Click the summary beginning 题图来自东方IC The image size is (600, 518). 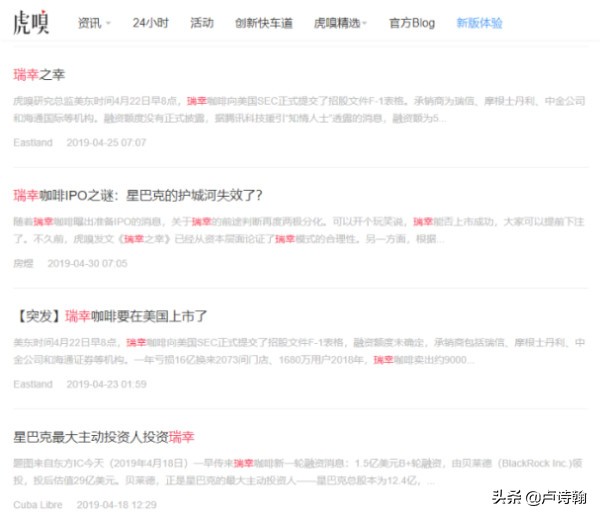tap(298, 472)
